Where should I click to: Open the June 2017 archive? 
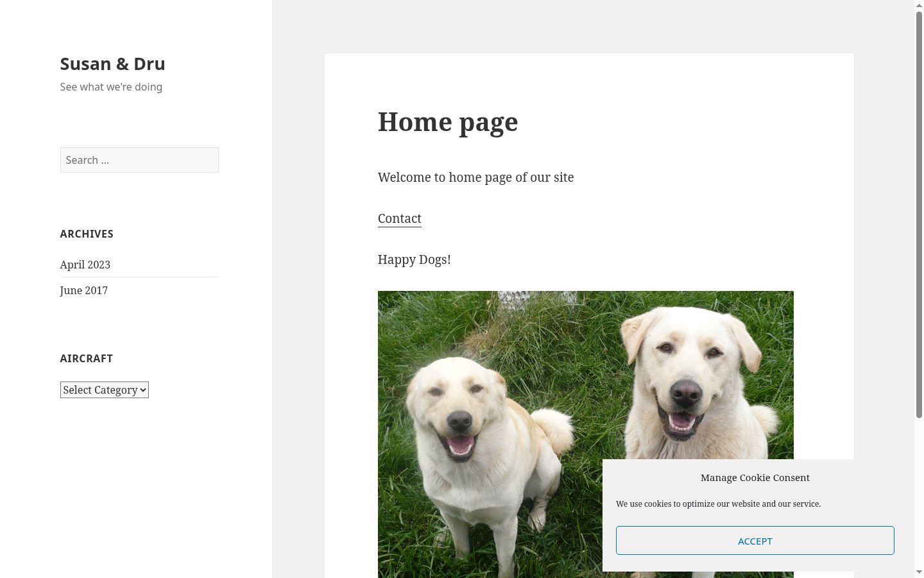pos(84,290)
